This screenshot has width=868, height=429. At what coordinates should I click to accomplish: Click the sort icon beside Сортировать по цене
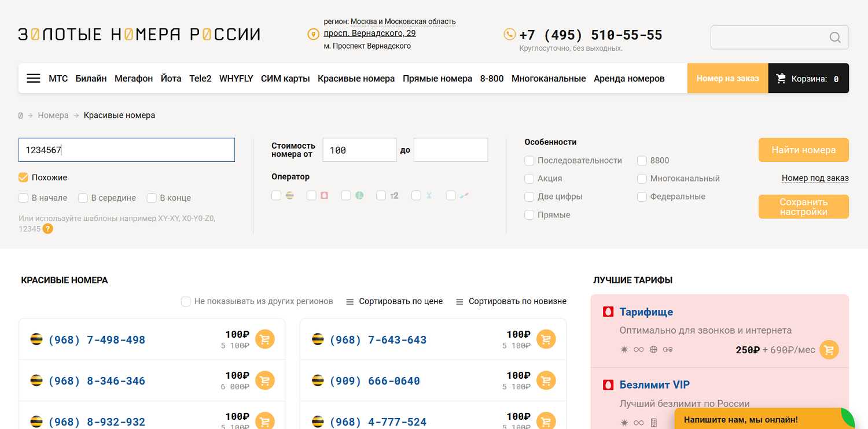point(350,302)
